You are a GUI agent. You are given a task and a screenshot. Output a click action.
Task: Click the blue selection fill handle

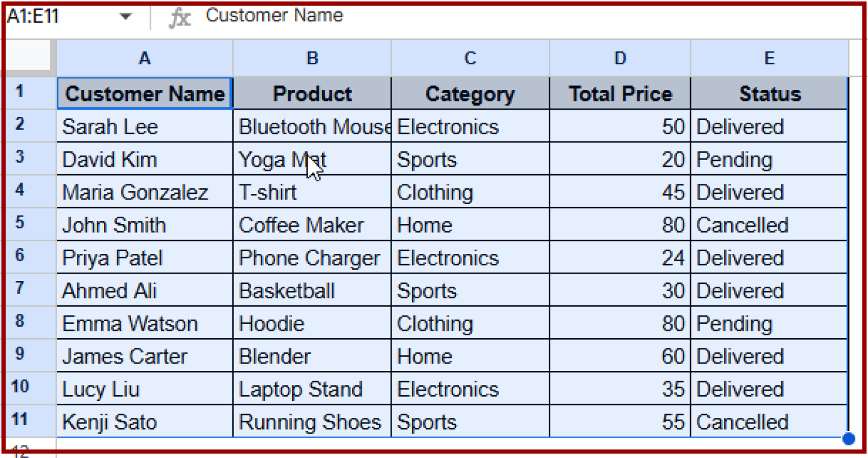pyautogui.click(x=849, y=438)
